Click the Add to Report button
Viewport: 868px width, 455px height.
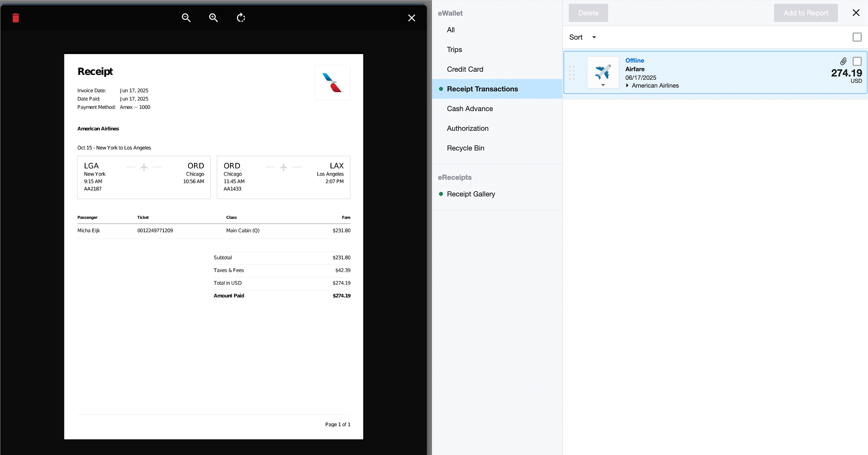(805, 13)
